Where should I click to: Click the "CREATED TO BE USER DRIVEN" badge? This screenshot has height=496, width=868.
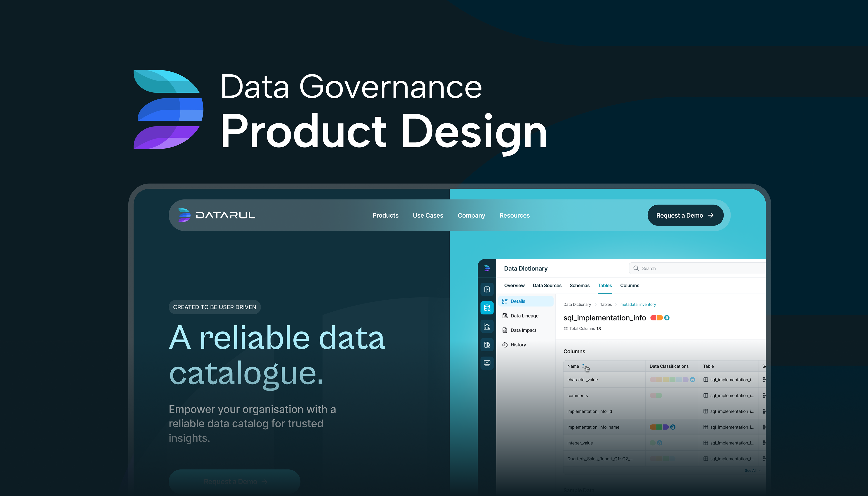pyautogui.click(x=215, y=307)
